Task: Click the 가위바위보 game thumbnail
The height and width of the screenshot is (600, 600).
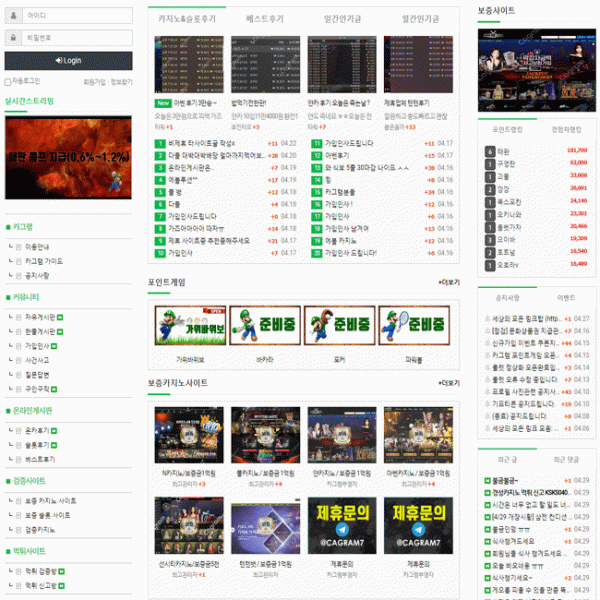Action: [x=190, y=325]
